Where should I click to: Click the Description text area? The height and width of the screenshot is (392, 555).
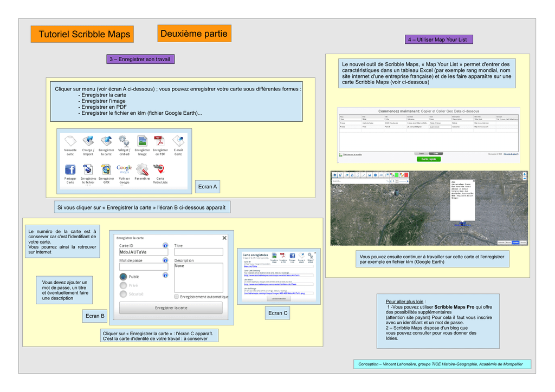click(x=198, y=278)
